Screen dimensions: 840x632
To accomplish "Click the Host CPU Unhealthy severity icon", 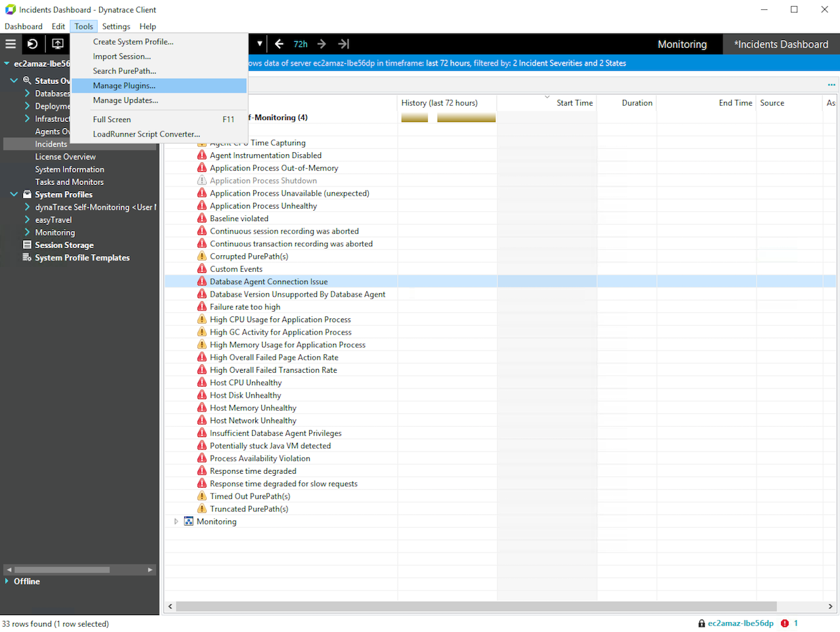I will point(202,382).
